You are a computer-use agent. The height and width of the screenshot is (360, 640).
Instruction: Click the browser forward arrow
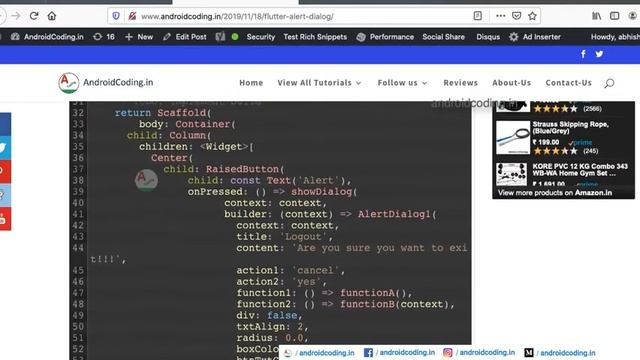point(16,16)
